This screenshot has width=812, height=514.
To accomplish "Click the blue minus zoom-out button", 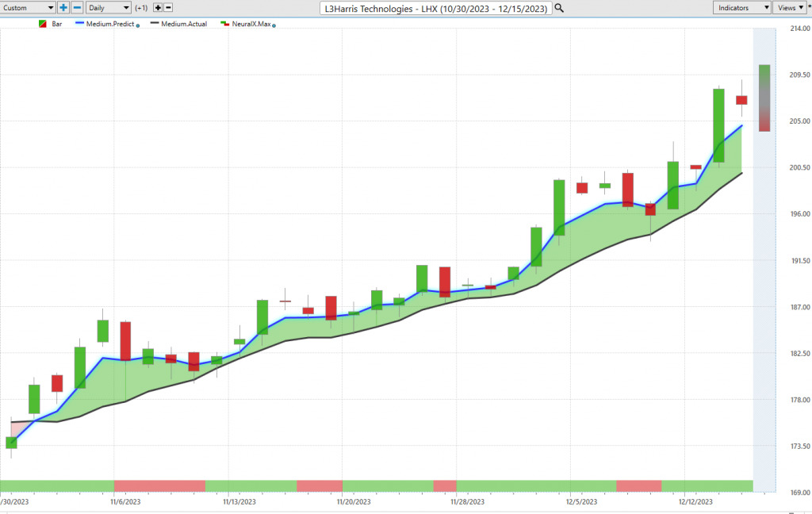I will (77, 8).
